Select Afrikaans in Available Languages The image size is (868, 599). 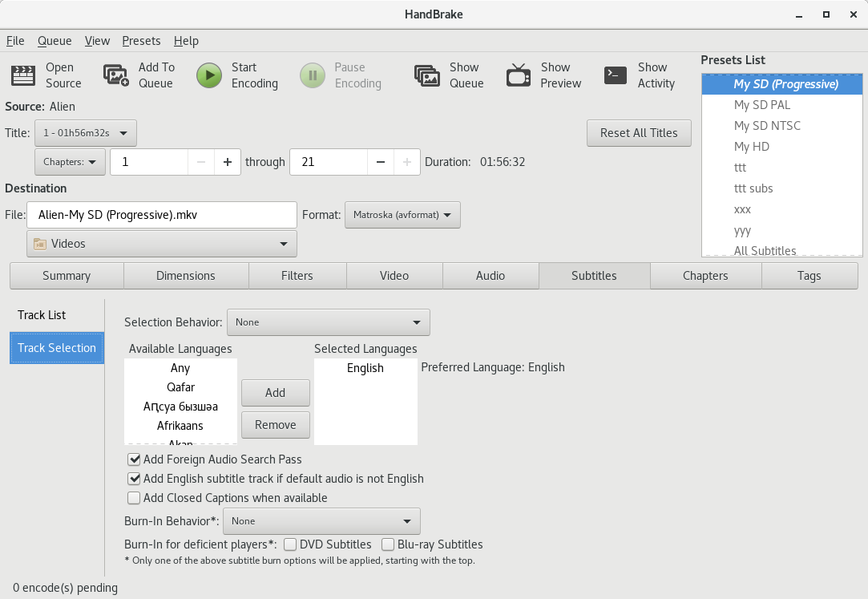[180, 426]
